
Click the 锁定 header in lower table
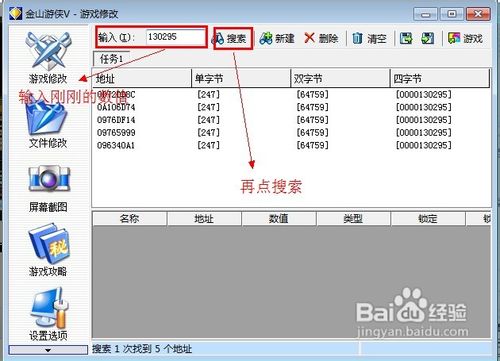click(x=428, y=219)
